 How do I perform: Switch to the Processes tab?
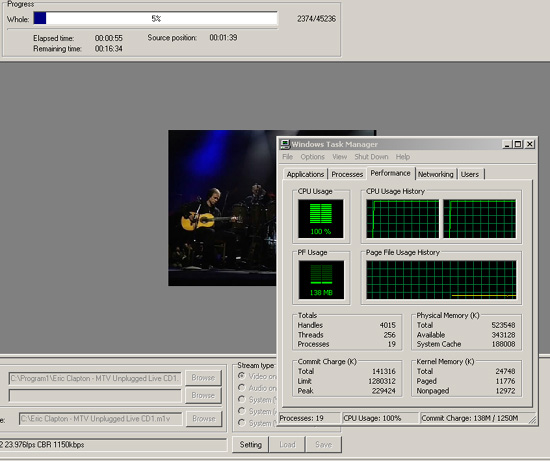click(347, 174)
